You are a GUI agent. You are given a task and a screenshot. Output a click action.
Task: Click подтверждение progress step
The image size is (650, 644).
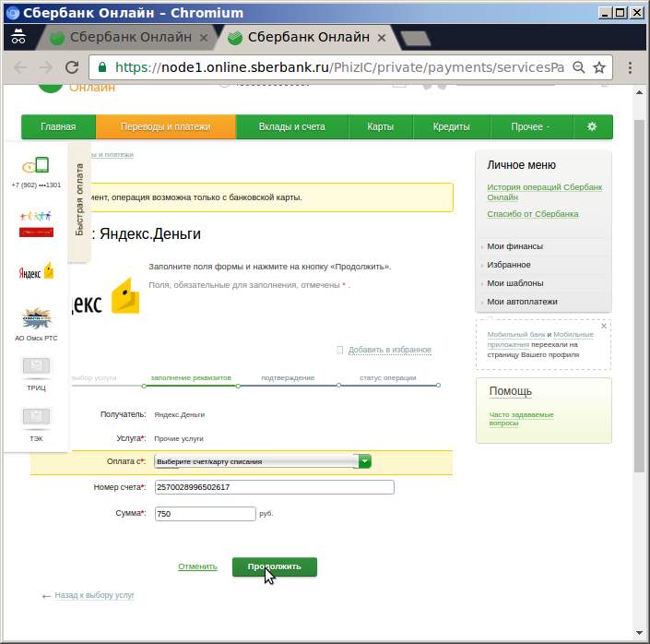(x=288, y=378)
